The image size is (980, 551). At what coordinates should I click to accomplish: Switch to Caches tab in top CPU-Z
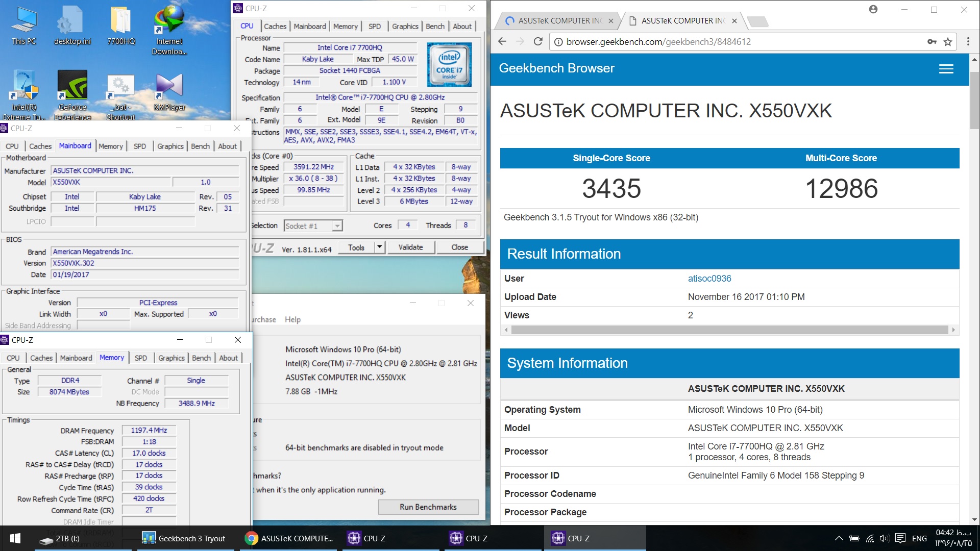pos(275,27)
